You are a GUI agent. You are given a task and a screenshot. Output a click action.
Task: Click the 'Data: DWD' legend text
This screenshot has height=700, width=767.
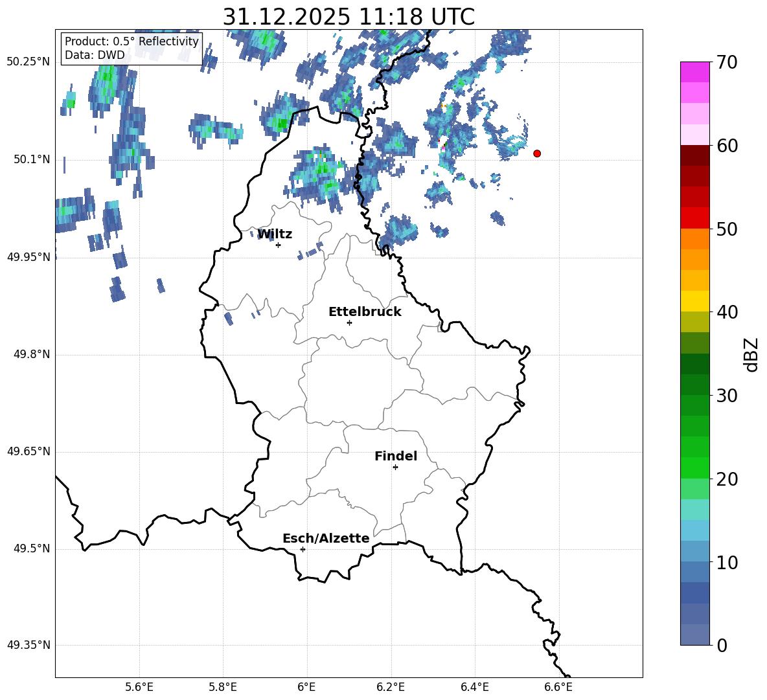[95, 55]
